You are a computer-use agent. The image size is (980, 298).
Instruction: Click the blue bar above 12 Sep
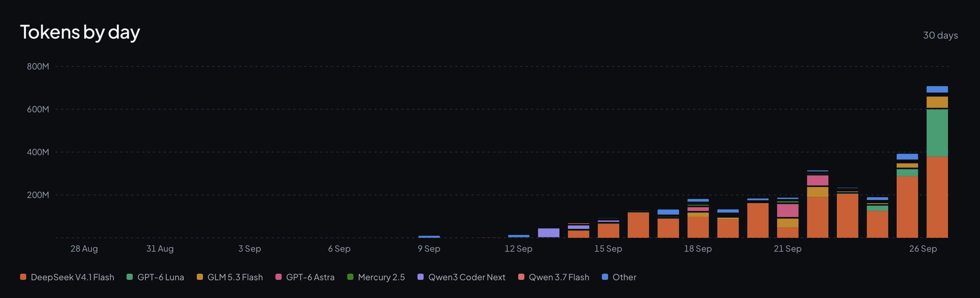tap(519, 236)
